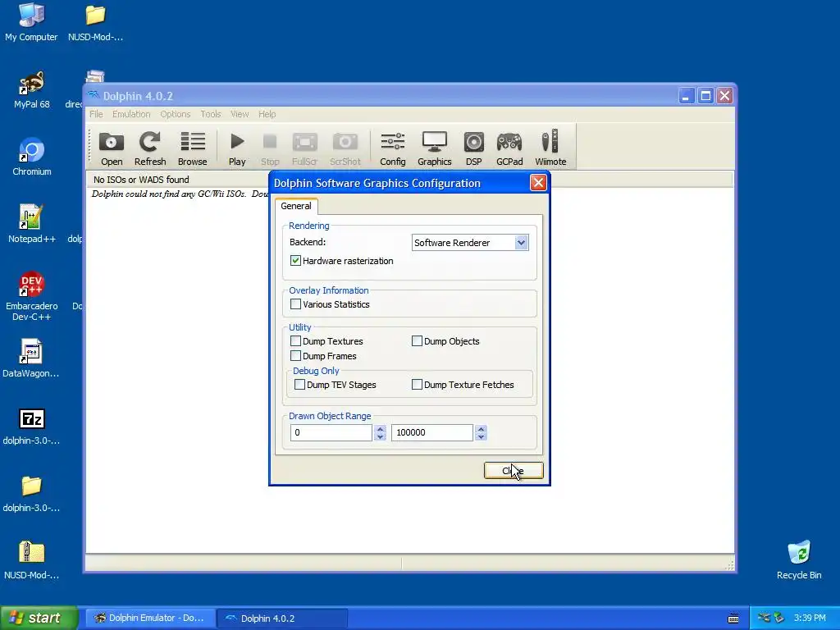Screen dimensions: 840x630
Task: Select the Embarcadero Dev-C++ desktop shortcut
Action: click(32, 296)
